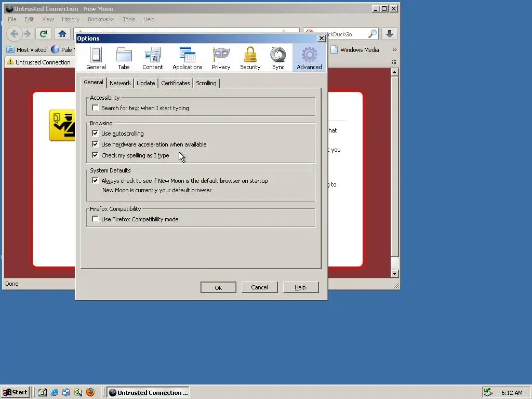The width and height of the screenshot is (532, 399).
Task: Click Cancel in the Options dialog
Action: [x=260, y=287]
